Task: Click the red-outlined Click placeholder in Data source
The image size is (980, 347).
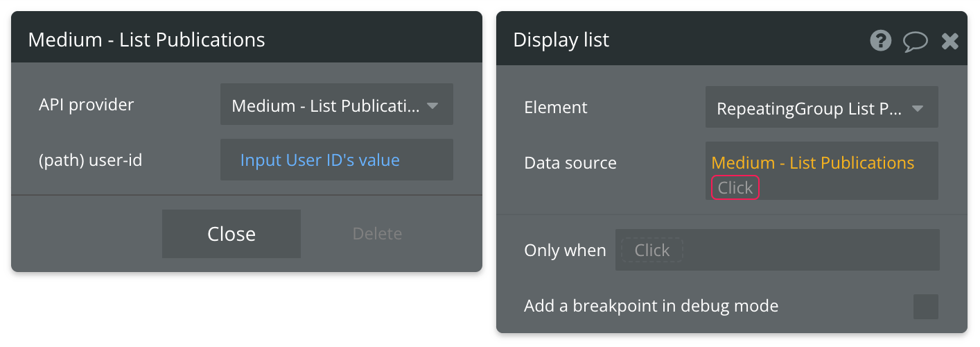Action: pos(735,187)
